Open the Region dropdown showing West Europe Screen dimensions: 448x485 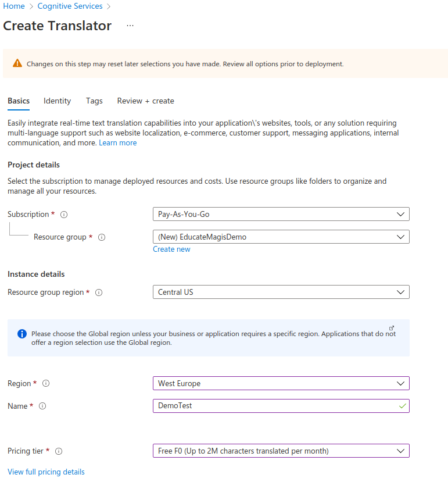281,383
